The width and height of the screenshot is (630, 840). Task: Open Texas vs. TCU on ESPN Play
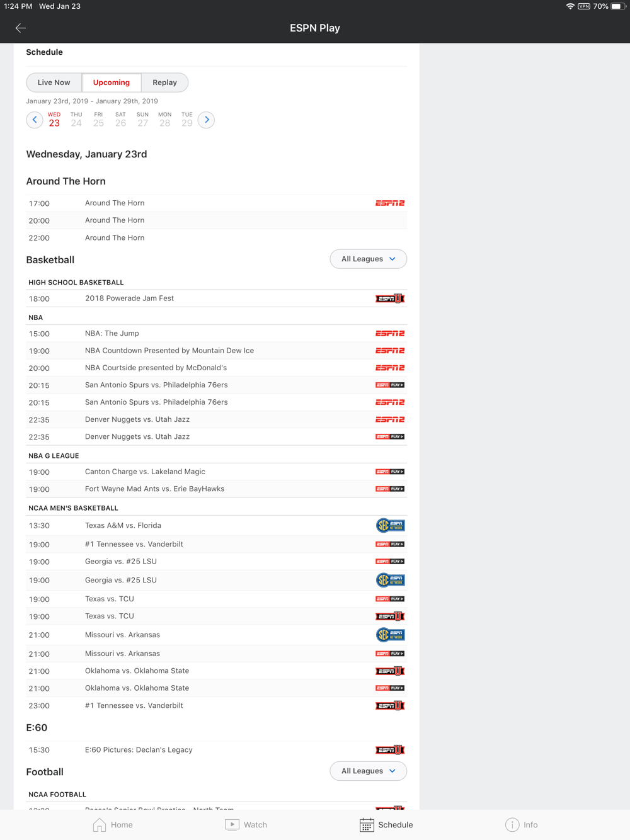pos(217,599)
